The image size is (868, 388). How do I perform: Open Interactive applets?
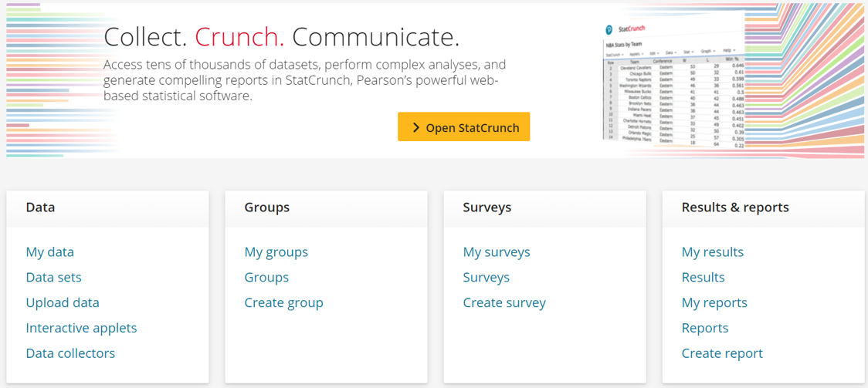(81, 328)
